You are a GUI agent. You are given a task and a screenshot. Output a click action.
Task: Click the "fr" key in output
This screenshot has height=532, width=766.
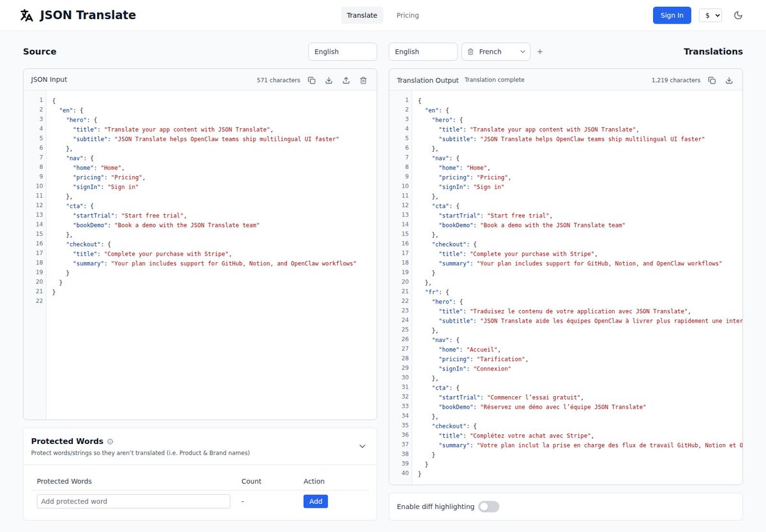(432, 292)
